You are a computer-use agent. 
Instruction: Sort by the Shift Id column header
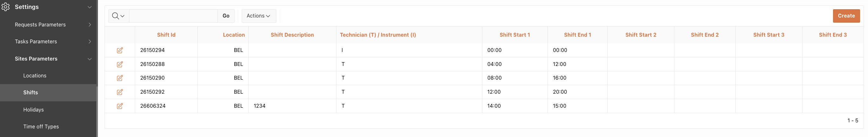point(166,35)
